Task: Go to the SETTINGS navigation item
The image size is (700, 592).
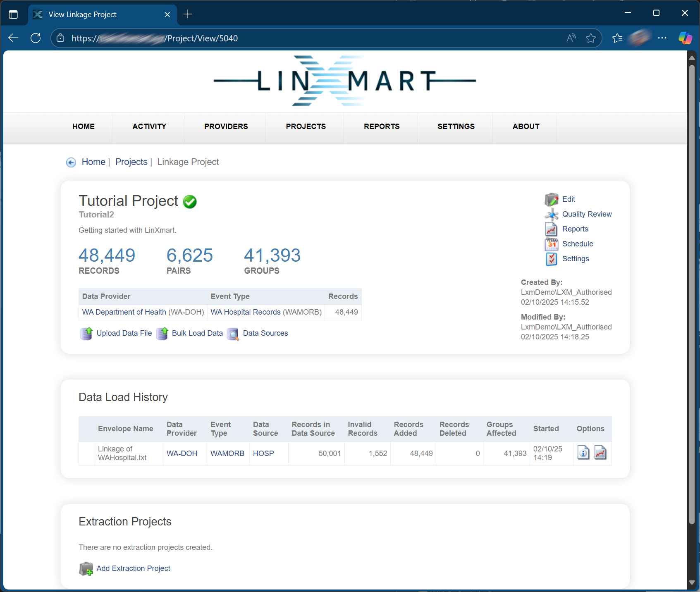Action: point(456,127)
